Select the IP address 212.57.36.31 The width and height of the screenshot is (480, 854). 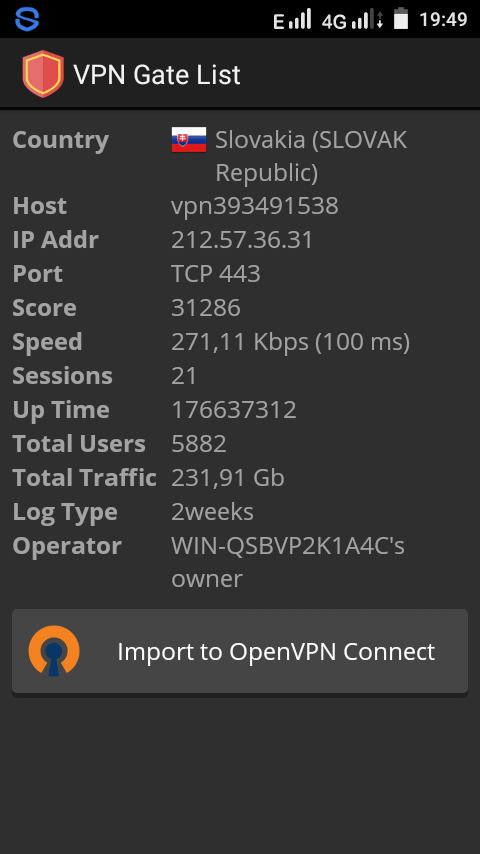242,240
